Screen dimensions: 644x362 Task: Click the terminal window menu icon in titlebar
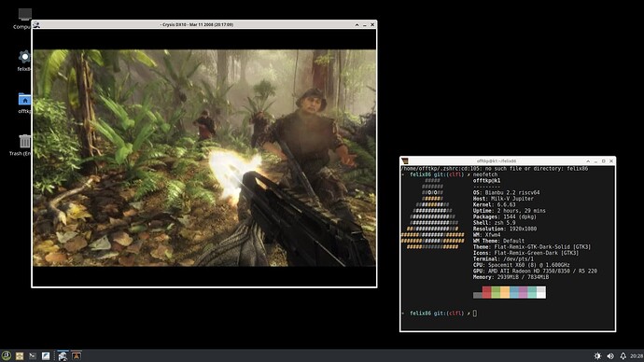point(405,160)
